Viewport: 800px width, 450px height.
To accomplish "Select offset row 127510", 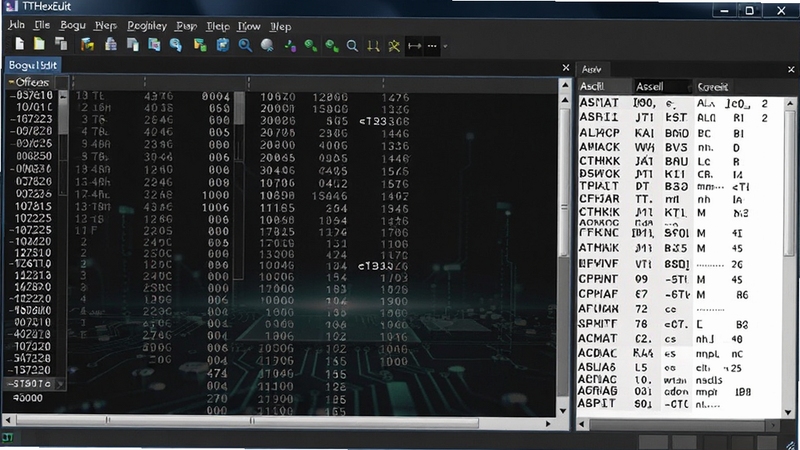I will (x=33, y=253).
